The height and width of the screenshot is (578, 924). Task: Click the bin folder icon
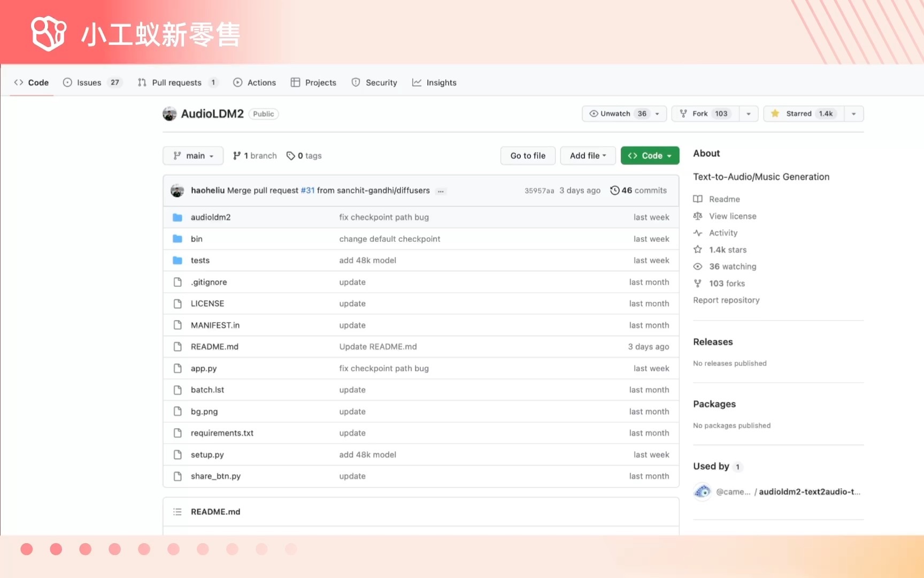pyautogui.click(x=178, y=239)
